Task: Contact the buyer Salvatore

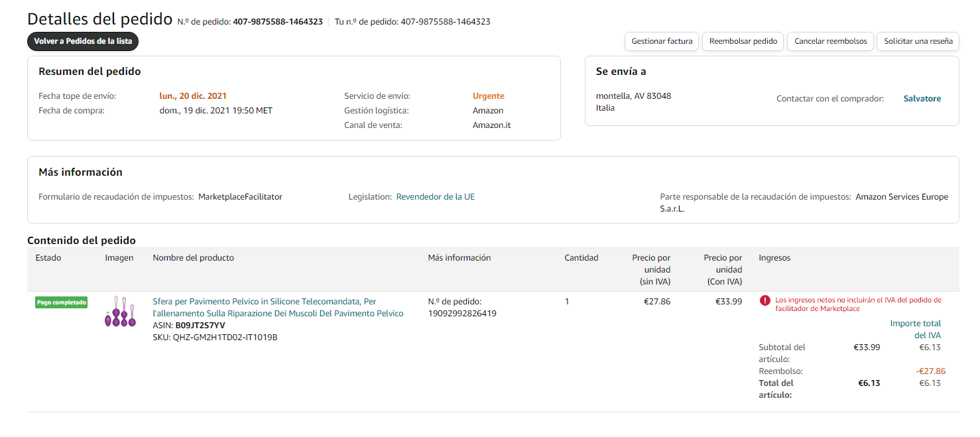Action: pyautogui.click(x=922, y=99)
